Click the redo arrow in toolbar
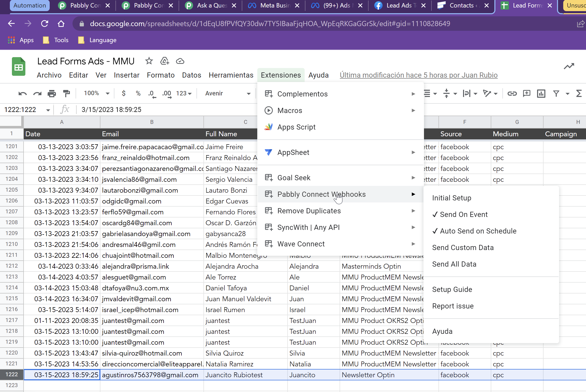 [37, 93]
